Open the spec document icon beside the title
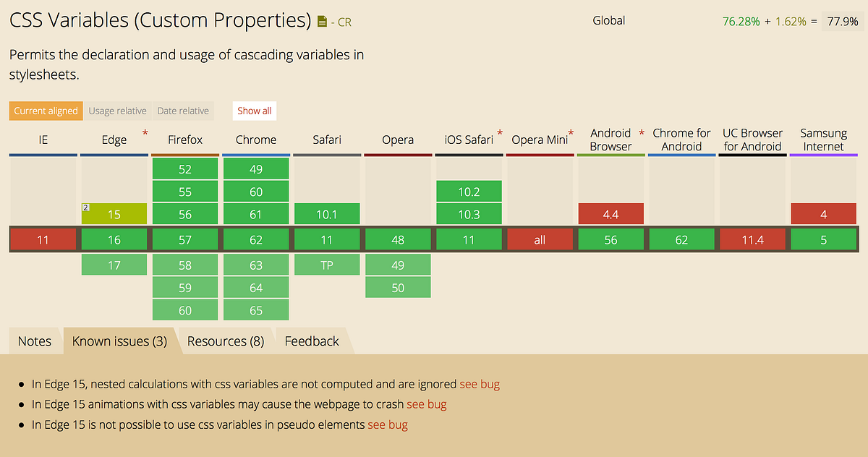 [322, 21]
